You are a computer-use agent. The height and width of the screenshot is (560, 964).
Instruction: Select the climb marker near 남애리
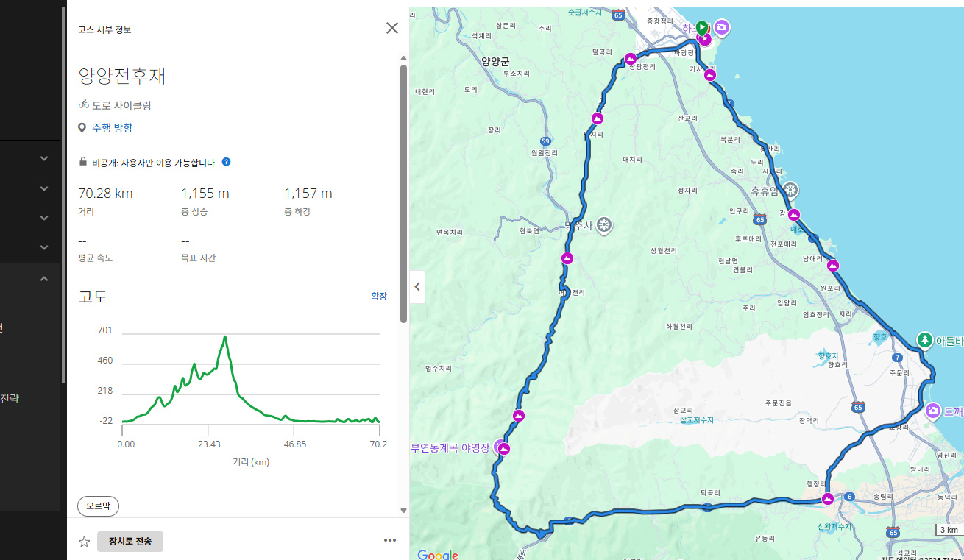click(833, 266)
